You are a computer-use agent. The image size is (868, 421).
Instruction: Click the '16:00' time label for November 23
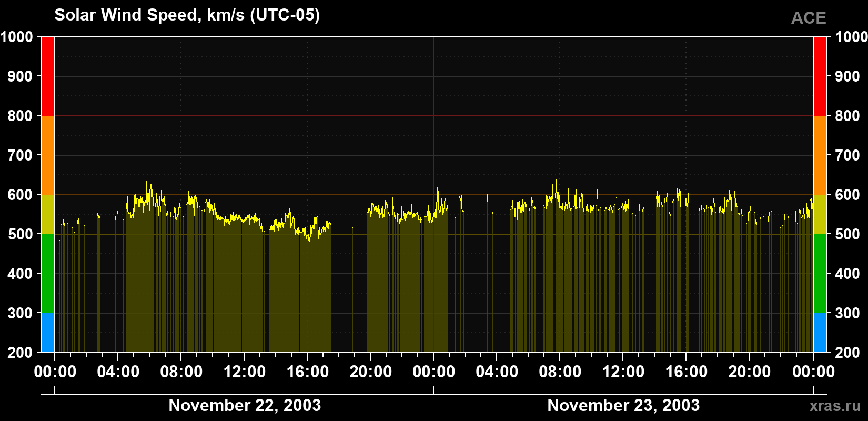pyautogui.click(x=687, y=372)
